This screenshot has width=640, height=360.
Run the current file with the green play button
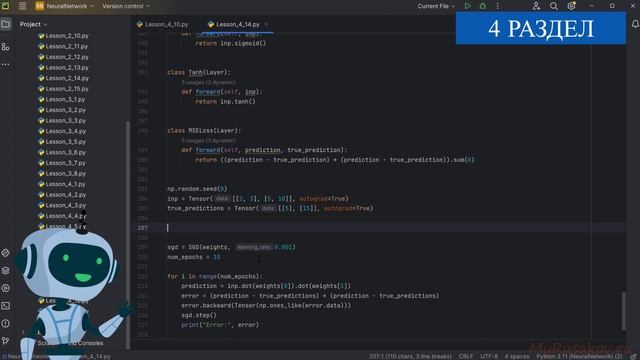pyautogui.click(x=467, y=6)
